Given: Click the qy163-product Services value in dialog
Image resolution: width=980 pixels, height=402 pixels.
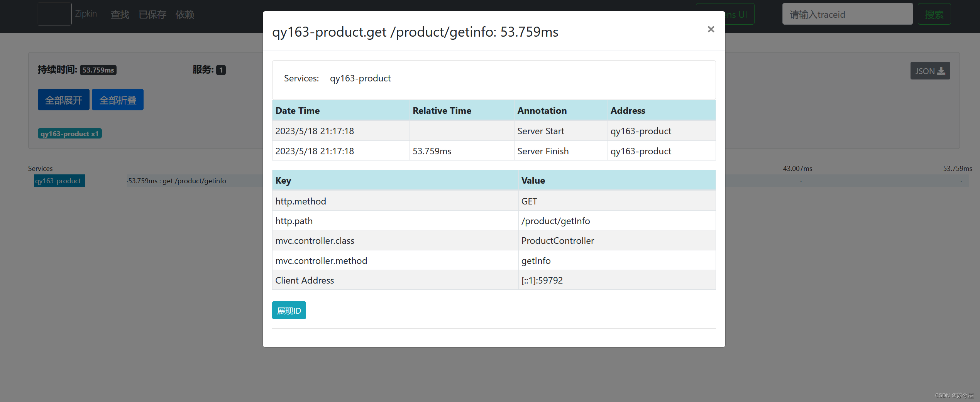Looking at the screenshot, I should click(x=360, y=78).
